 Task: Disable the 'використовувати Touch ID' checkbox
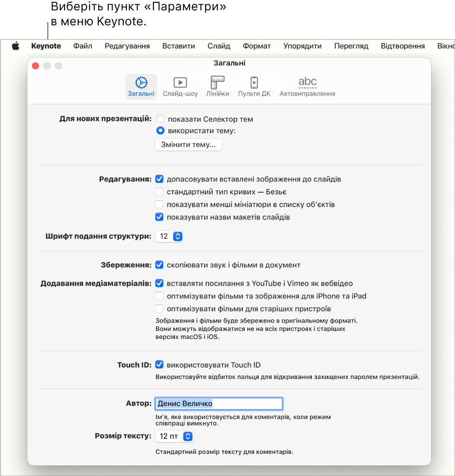point(159,365)
